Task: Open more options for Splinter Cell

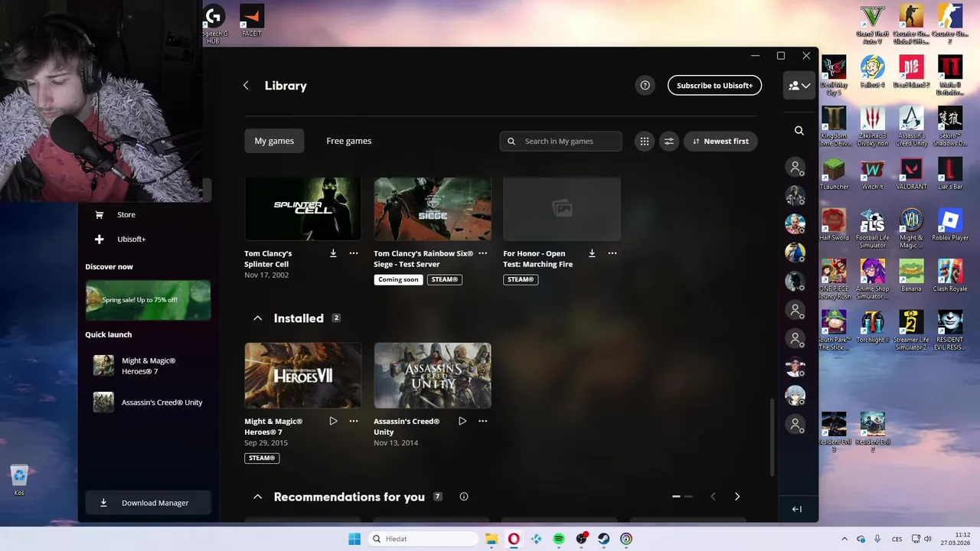Action: click(354, 253)
